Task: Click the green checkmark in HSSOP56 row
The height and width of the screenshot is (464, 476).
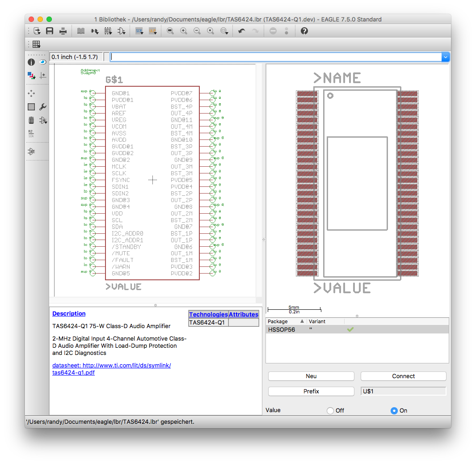Action: point(350,329)
